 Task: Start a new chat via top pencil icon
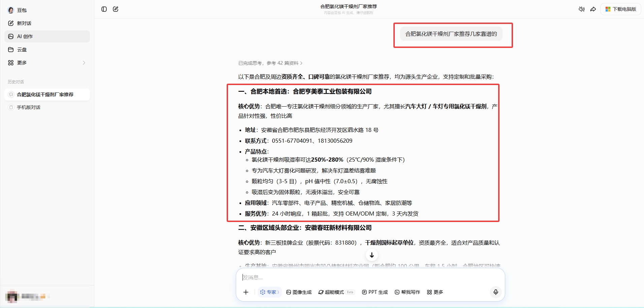[x=116, y=9]
